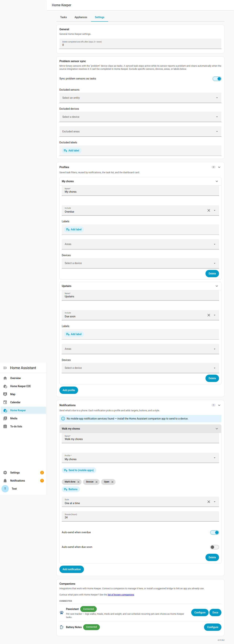The image size is (234, 644).
Task: Clear the Overdue value in My chores Include
Action: (209, 210)
